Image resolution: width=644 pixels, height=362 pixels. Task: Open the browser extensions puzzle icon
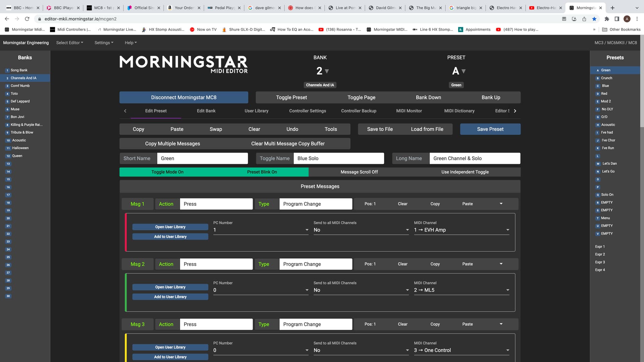pos(606,19)
